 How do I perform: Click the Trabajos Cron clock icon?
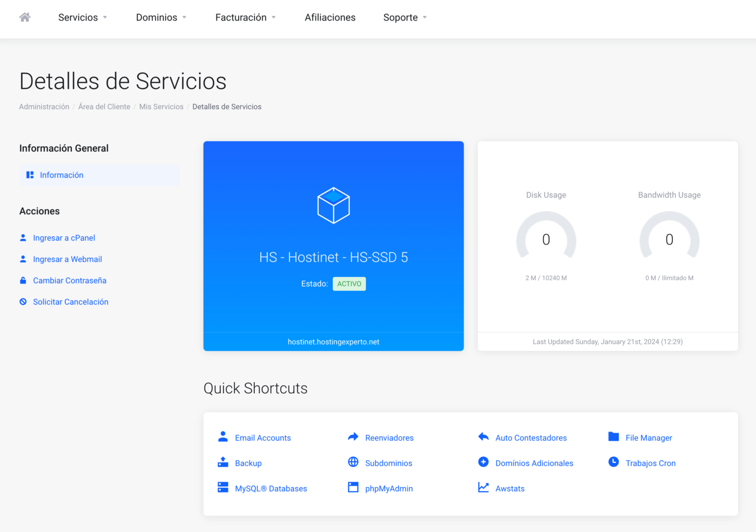point(613,462)
